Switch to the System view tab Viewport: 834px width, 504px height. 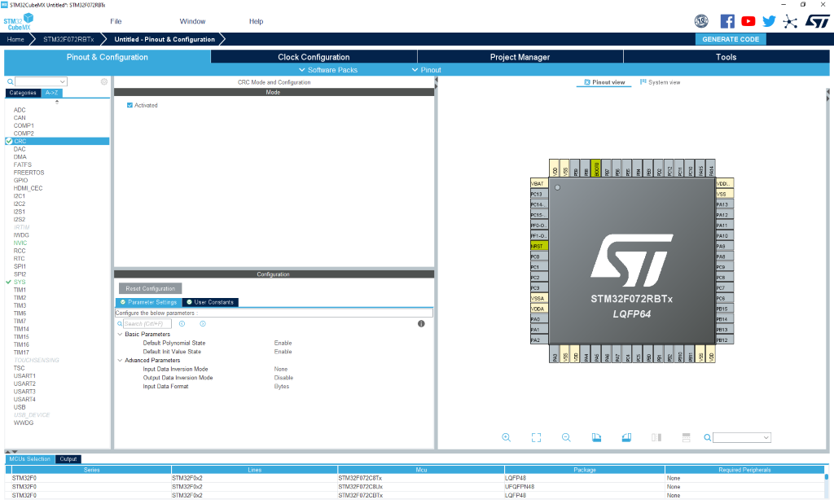660,82
